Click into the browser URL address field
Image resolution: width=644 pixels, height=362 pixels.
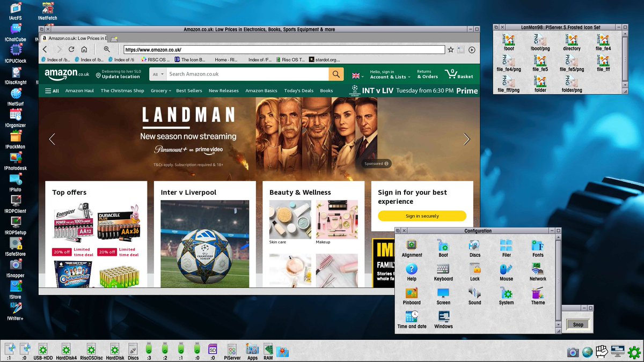coord(284,49)
